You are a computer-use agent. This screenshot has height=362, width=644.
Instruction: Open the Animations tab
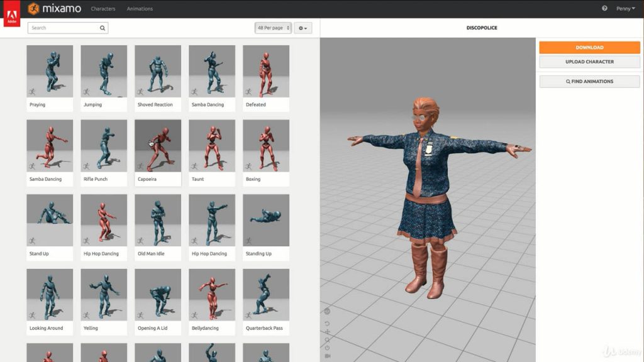point(140,9)
